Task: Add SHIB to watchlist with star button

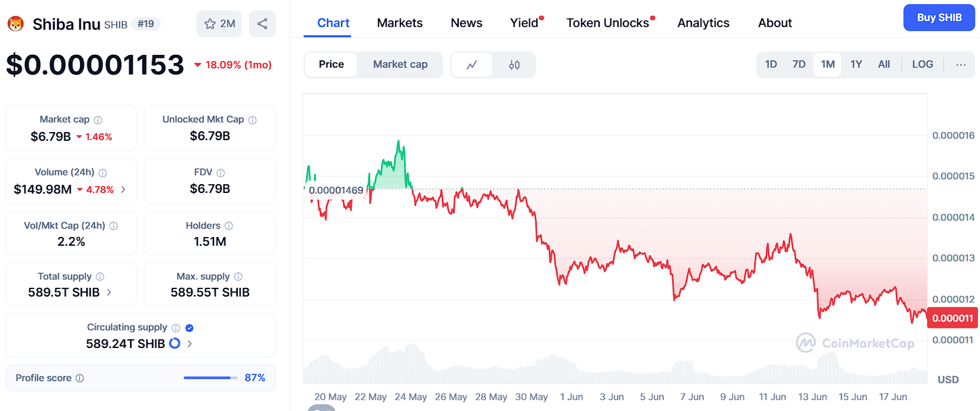Action: (219, 24)
